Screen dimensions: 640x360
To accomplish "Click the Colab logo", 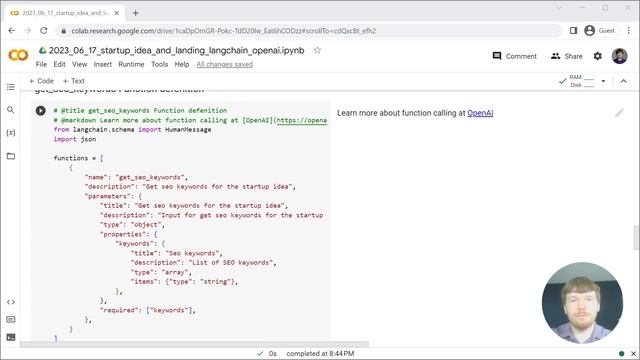I will 18,55.
